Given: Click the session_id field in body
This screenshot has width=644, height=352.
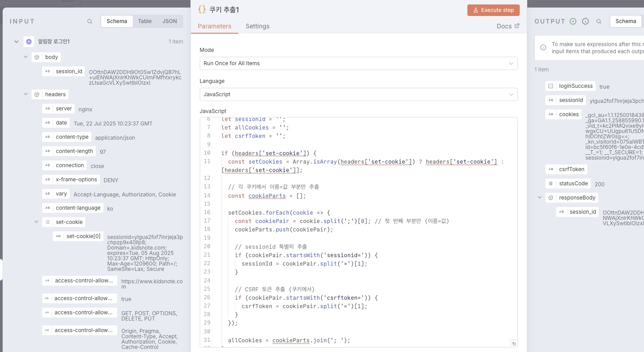Looking at the screenshot, I should [x=63, y=71].
